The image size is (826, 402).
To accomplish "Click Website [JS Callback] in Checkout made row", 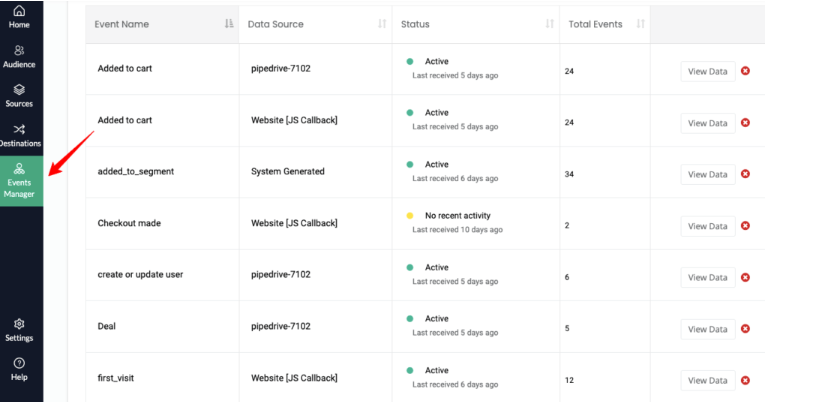I will click(x=294, y=223).
